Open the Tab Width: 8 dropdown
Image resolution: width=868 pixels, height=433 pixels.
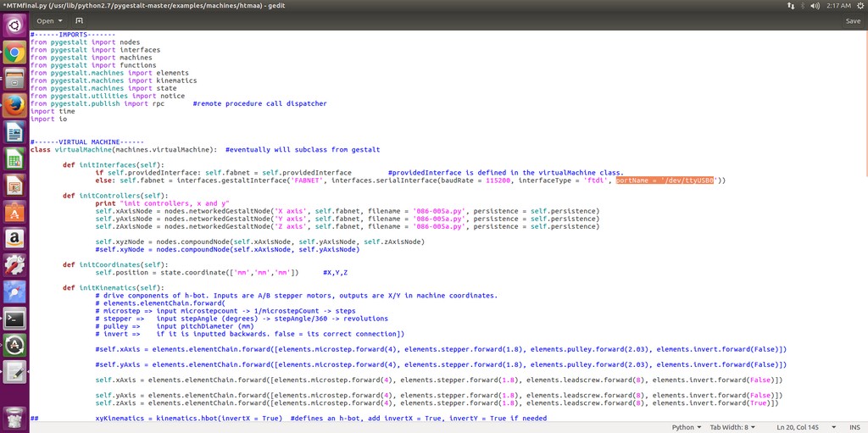pos(732,427)
